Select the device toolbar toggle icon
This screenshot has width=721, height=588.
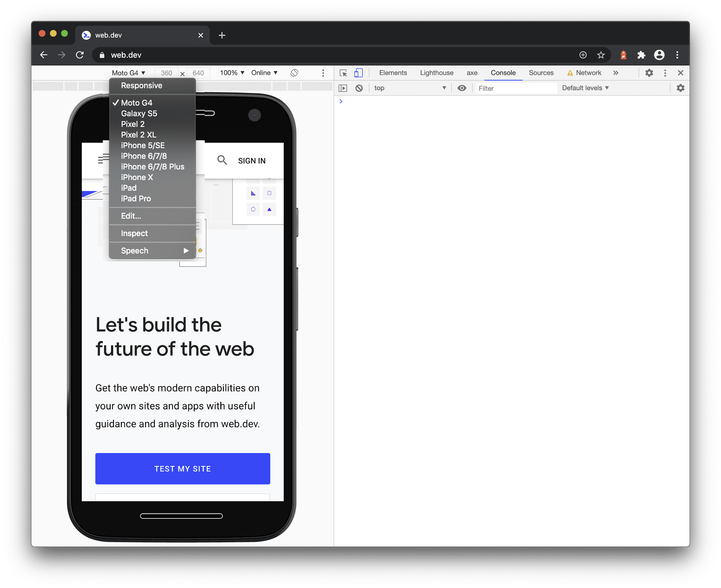(x=358, y=73)
